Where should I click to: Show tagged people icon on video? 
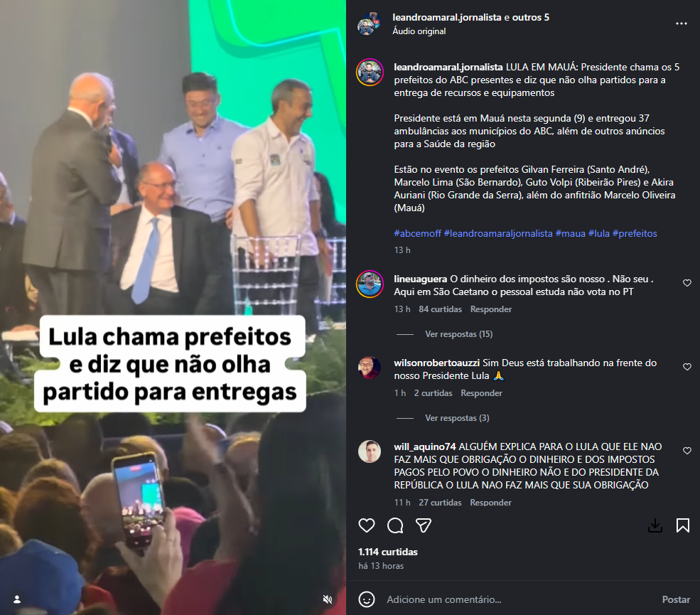pyautogui.click(x=17, y=599)
